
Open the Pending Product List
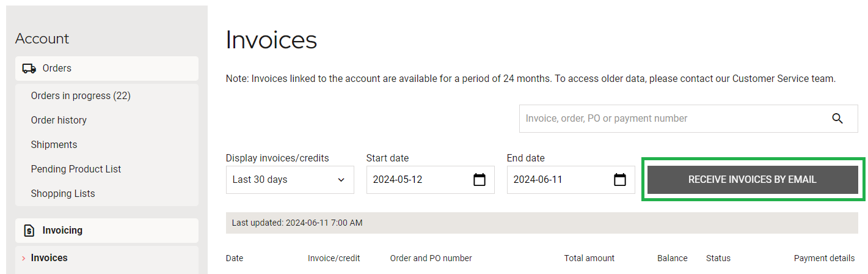coord(76,169)
